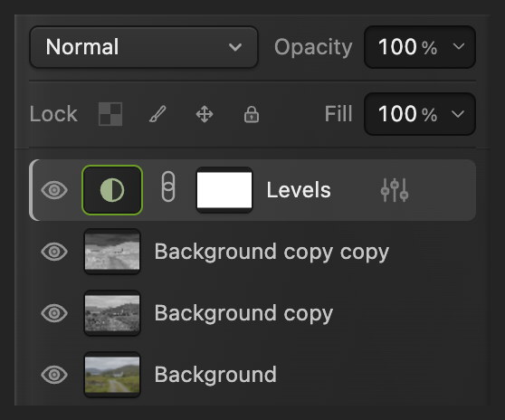Open Levels adjustment sliders properties icon
Image resolution: width=505 pixels, height=420 pixels.
pyautogui.click(x=395, y=190)
